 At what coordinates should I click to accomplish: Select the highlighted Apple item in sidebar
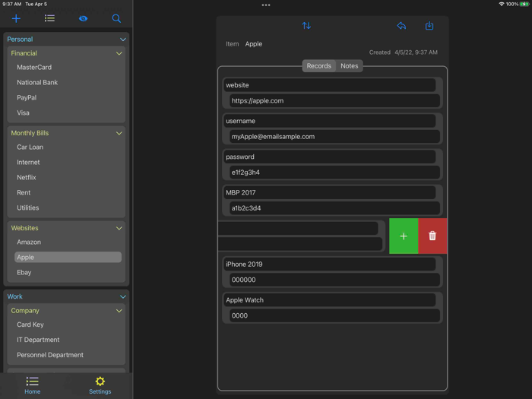click(68, 257)
